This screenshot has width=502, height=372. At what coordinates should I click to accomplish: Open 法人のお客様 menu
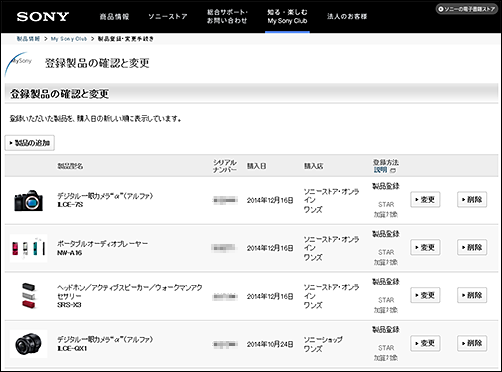[x=347, y=17]
